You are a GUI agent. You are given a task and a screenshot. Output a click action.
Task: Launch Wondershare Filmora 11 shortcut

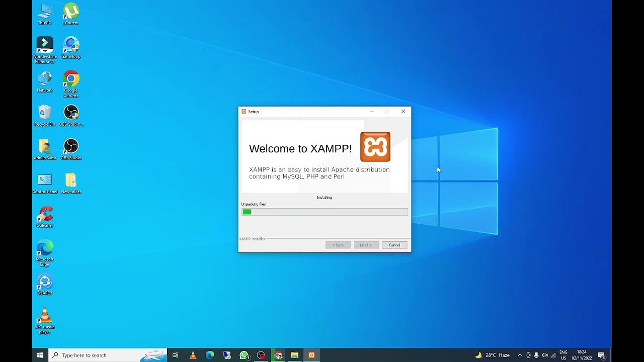(x=45, y=50)
